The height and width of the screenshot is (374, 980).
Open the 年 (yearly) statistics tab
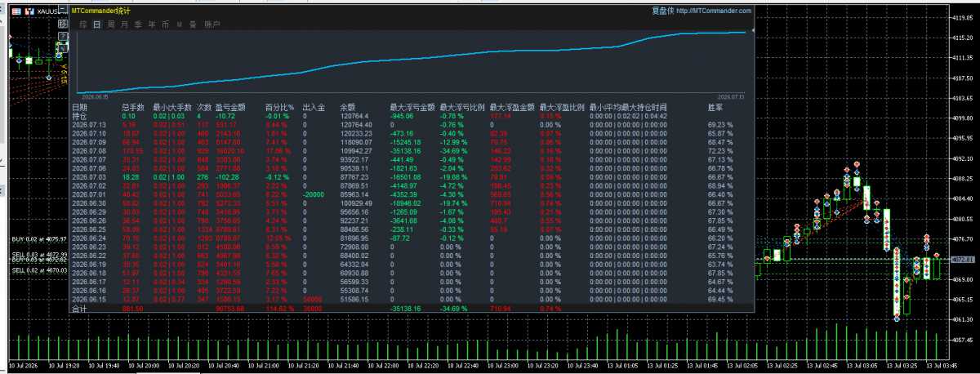click(x=151, y=24)
